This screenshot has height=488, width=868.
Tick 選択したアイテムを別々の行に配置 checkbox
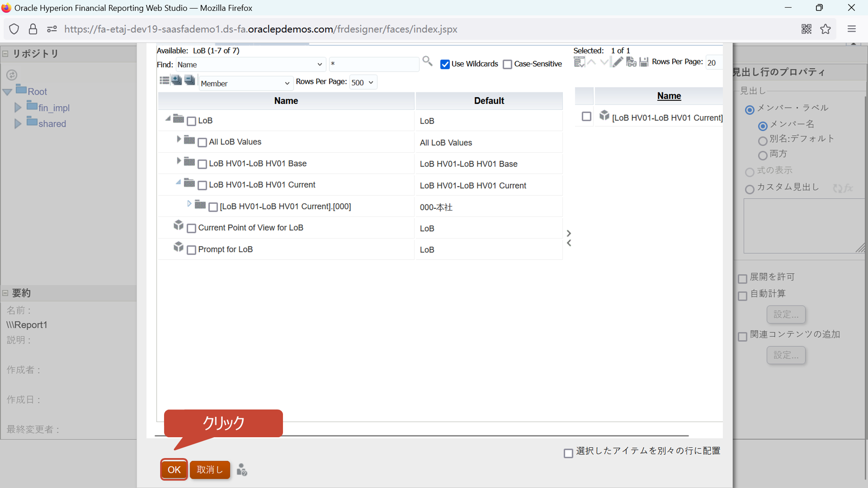point(568,453)
